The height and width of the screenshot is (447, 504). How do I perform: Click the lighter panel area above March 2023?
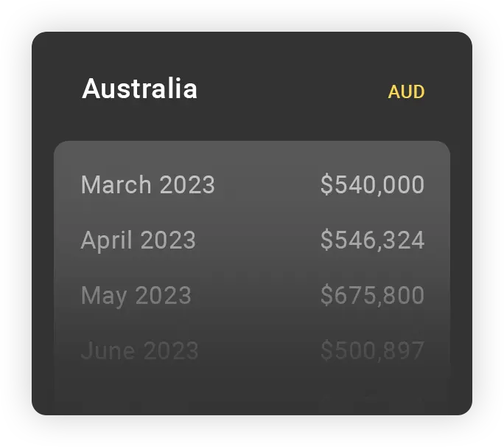point(251,153)
